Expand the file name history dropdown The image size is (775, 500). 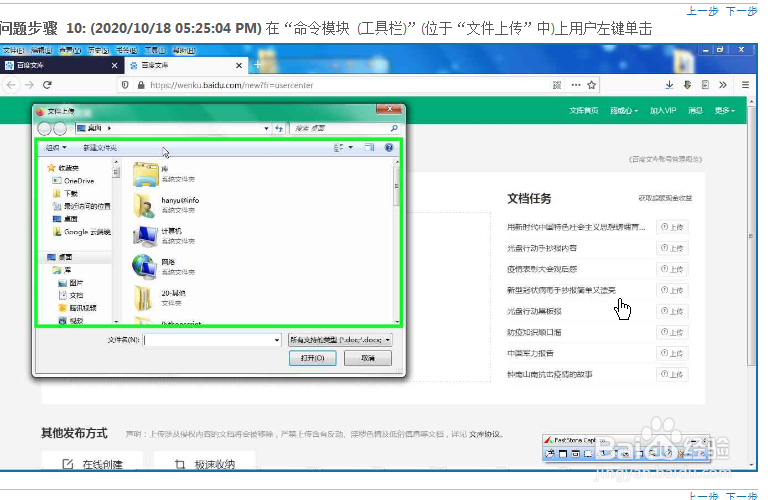click(x=277, y=340)
